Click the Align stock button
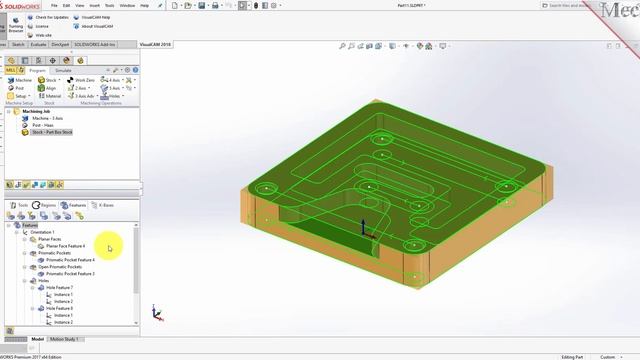 [x=47, y=88]
